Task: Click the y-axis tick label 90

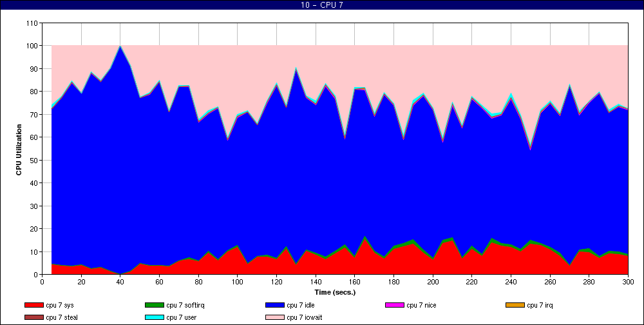Action: click(x=35, y=69)
